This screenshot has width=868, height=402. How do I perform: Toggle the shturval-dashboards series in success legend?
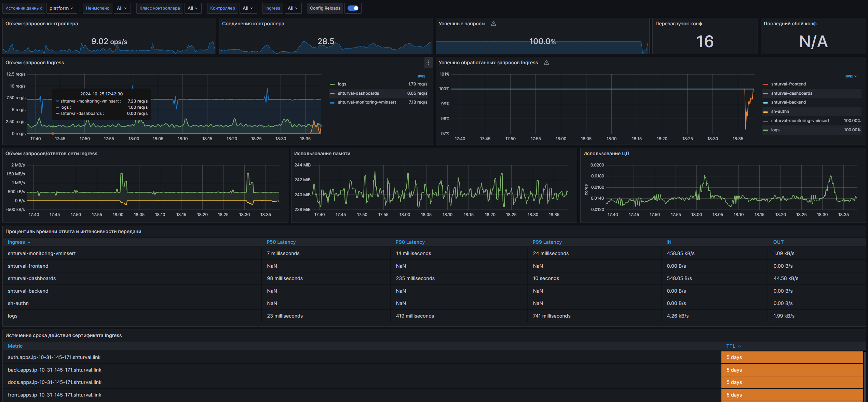[791, 93]
